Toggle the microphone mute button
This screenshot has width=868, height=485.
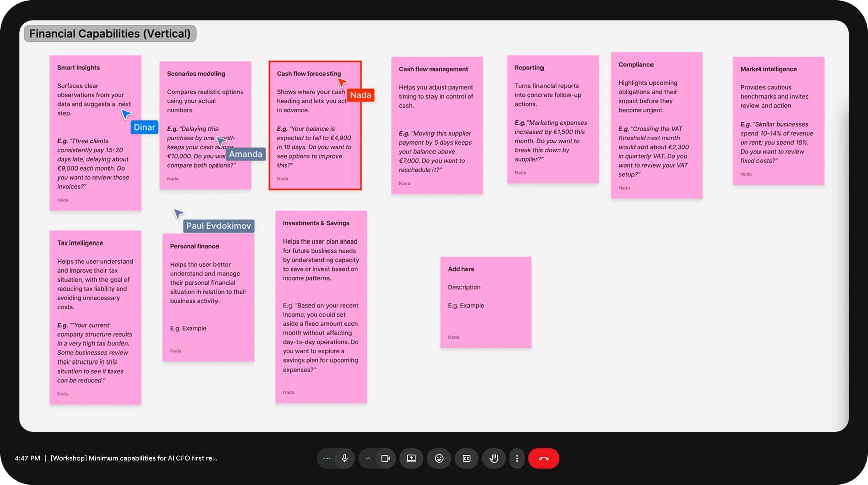point(345,458)
